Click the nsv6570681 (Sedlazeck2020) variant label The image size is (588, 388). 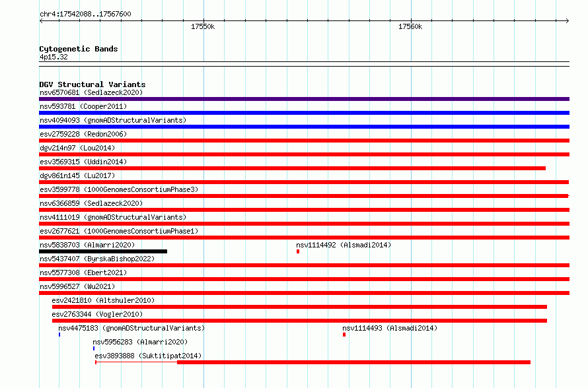91,92
